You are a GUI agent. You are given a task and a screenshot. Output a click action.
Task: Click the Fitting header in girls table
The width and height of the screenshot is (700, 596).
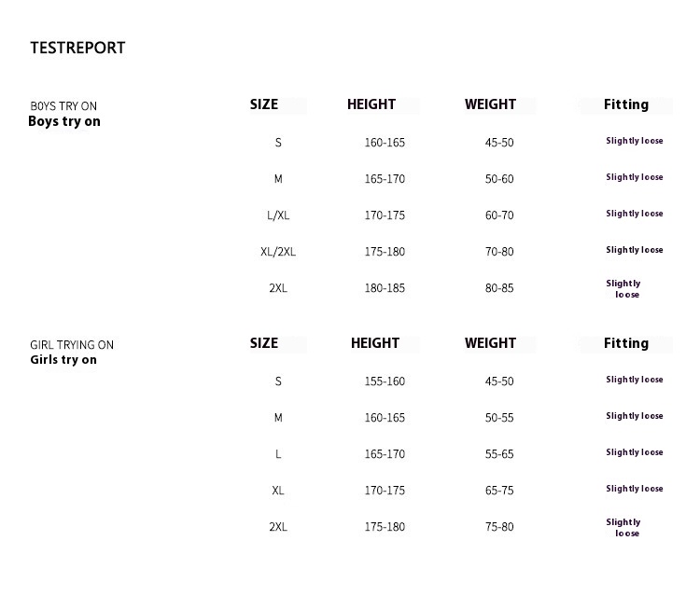click(626, 343)
